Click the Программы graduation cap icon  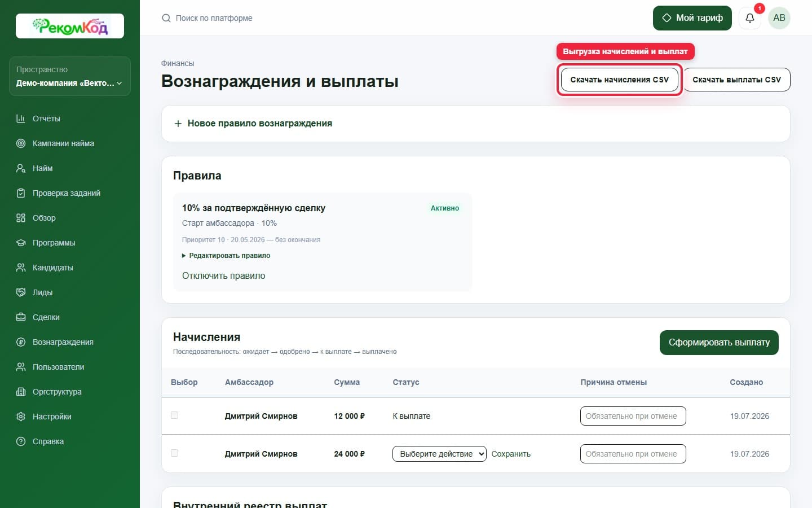click(x=21, y=243)
